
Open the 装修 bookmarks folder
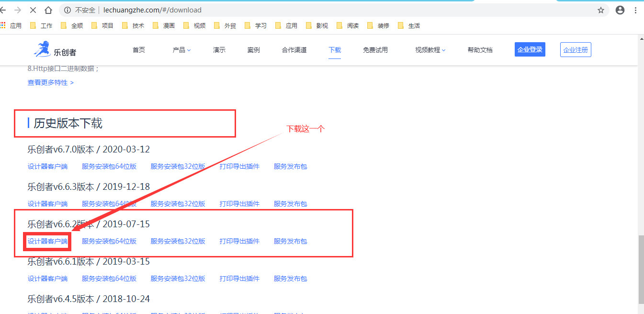378,25
